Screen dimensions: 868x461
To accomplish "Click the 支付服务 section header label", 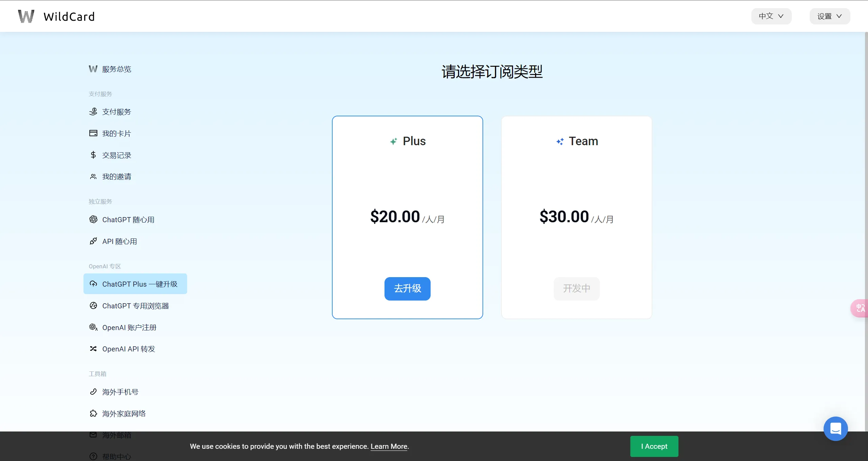I will coord(100,94).
